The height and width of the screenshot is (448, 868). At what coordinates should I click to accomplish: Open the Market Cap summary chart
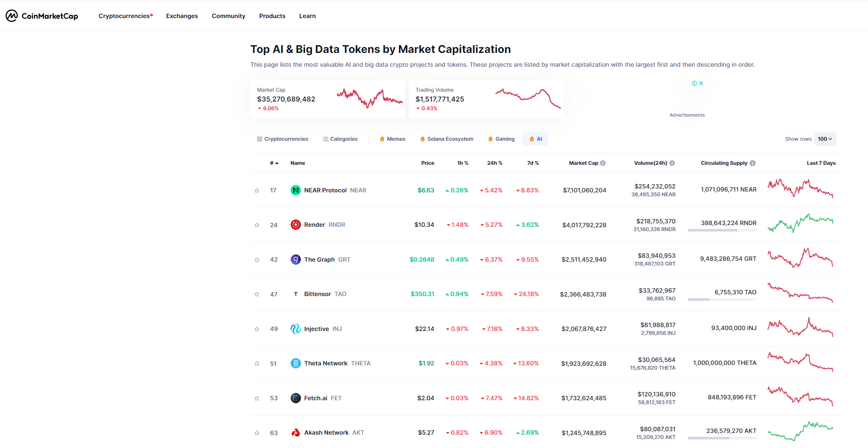pyautogui.click(x=370, y=98)
